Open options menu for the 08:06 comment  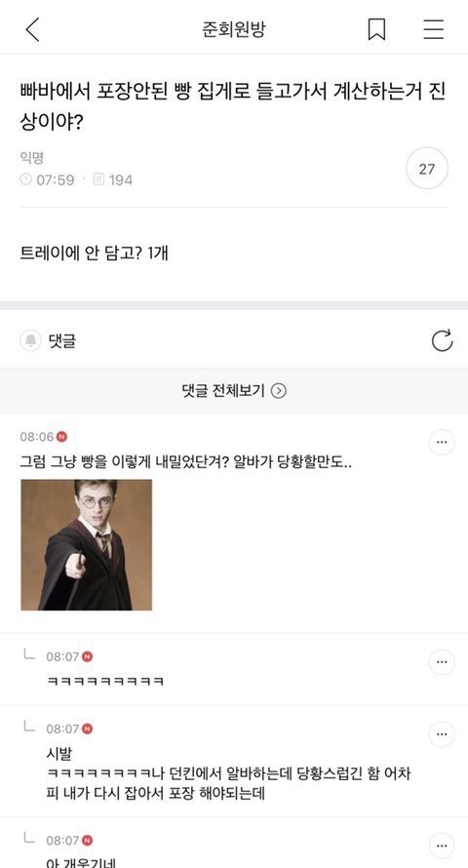click(442, 443)
